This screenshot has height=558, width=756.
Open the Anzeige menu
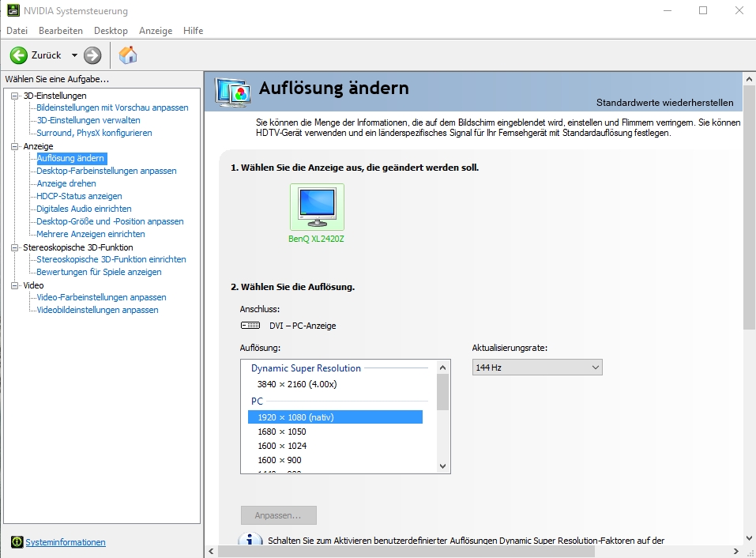(156, 30)
